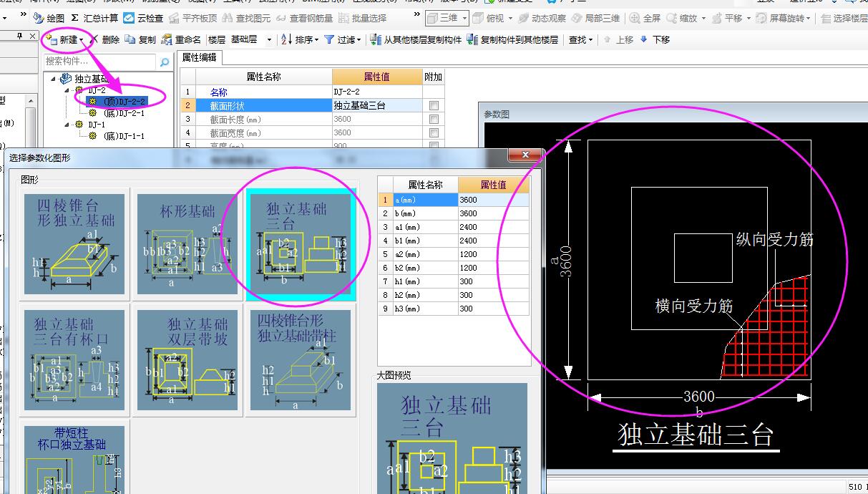The width and height of the screenshot is (868, 494).
Task: Click 下移 move down arrow
Action: click(655, 40)
